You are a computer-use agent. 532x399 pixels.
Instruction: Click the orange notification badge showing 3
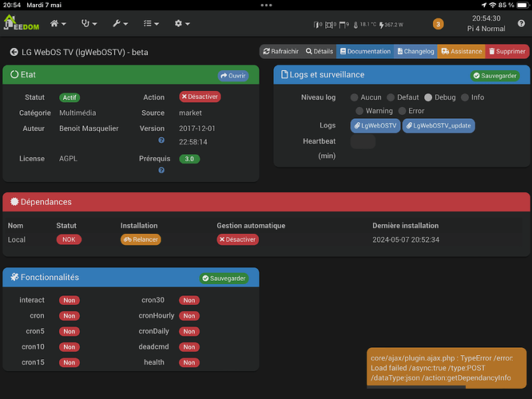point(438,24)
